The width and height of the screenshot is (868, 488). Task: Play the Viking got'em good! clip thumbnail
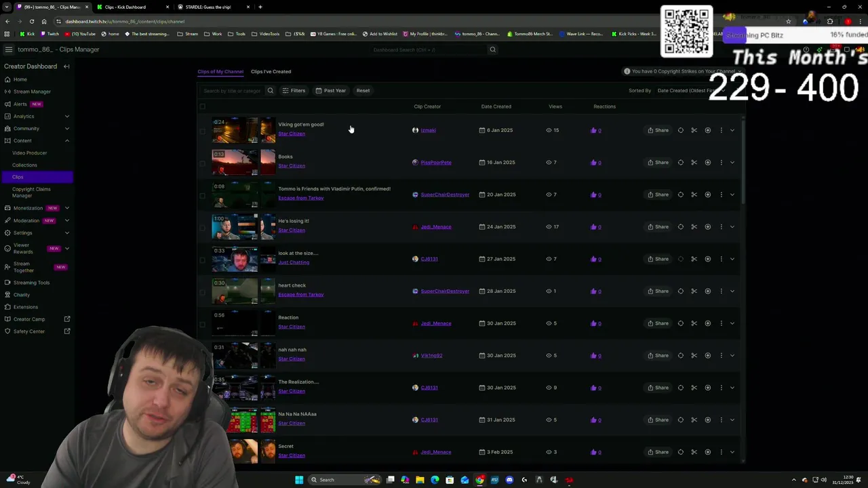(x=235, y=130)
